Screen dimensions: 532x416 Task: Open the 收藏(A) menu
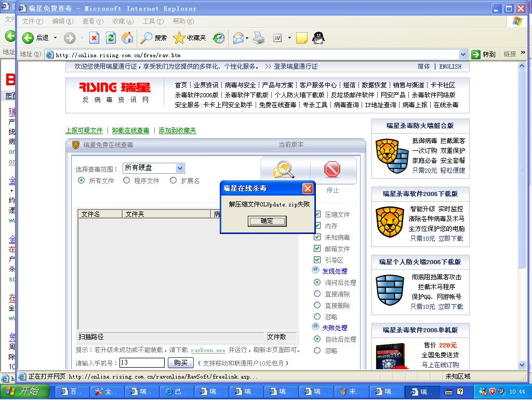pyautogui.click(x=123, y=21)
